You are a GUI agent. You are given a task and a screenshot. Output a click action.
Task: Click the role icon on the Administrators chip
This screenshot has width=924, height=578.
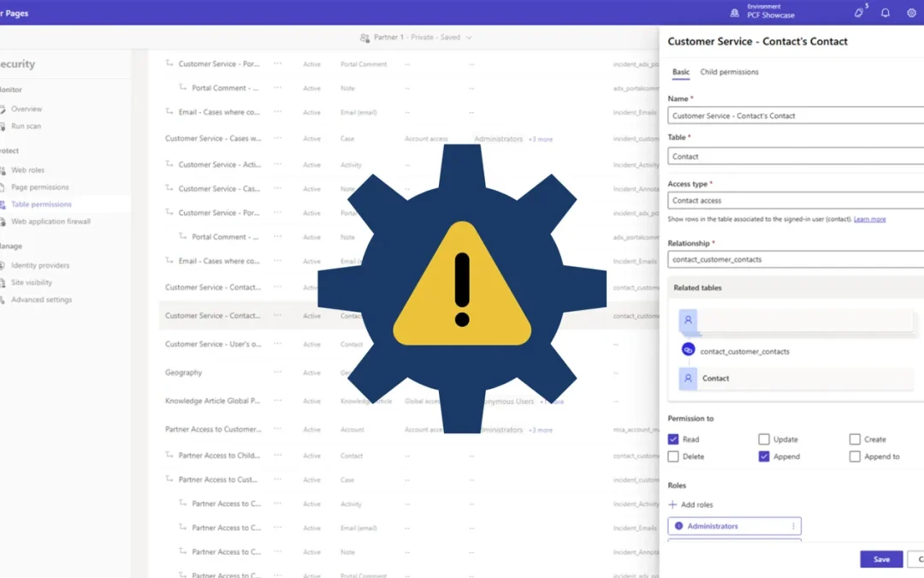pyautogui.click(x=678, y=526)
